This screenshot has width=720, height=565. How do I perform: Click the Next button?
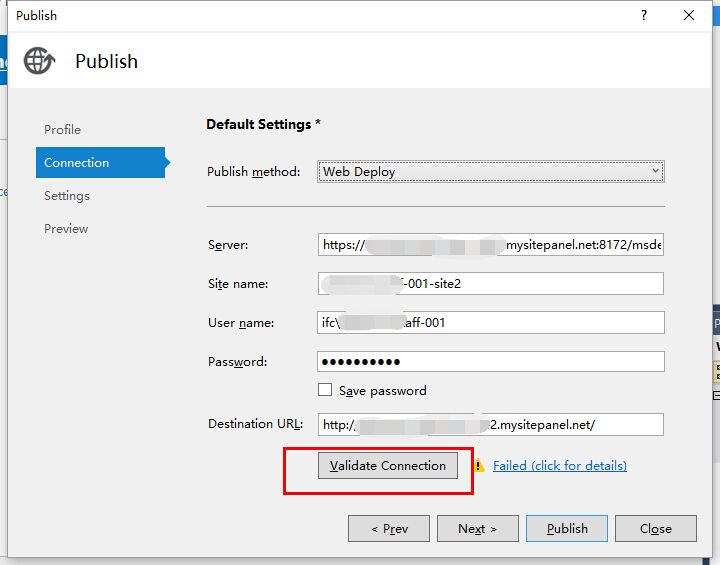tap(477, 528)
